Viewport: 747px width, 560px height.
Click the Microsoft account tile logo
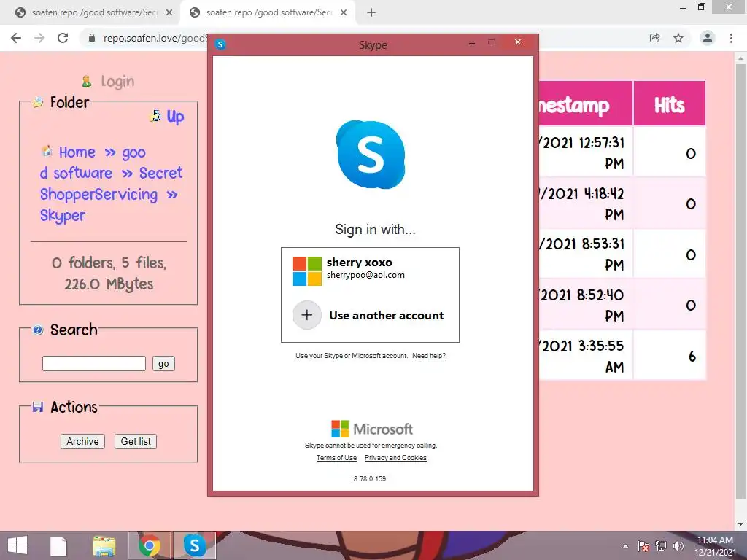tap(307, 271)
